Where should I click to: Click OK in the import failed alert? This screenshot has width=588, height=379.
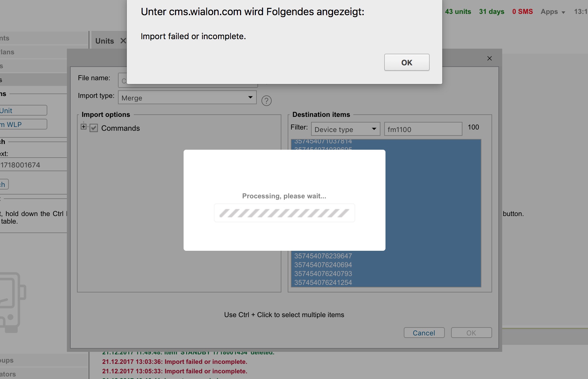[x=407, y=63]
